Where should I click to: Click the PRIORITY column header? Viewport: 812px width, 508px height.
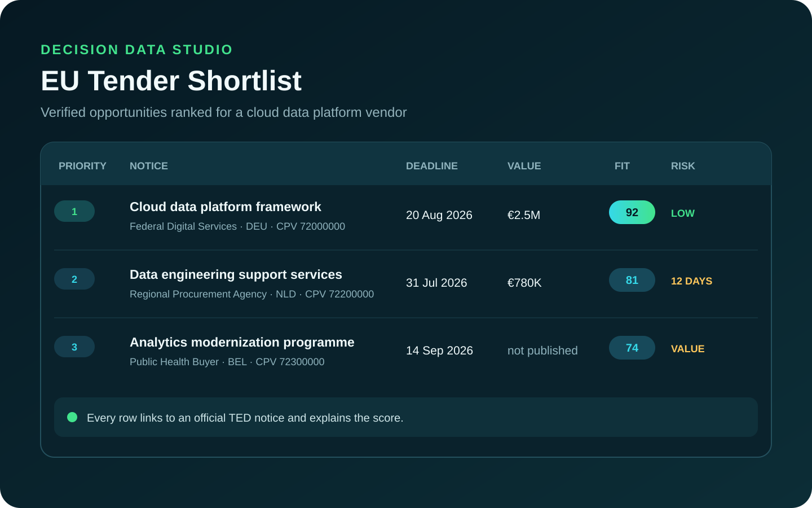pos(82,166)
